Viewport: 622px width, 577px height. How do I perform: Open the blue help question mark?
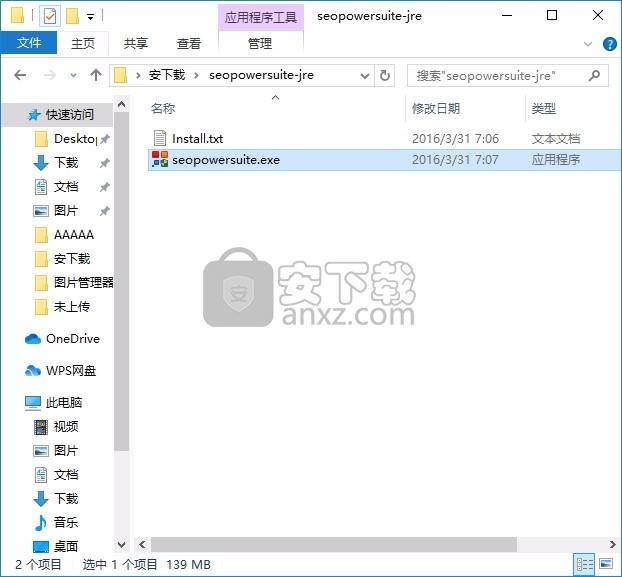pos(609,44)
